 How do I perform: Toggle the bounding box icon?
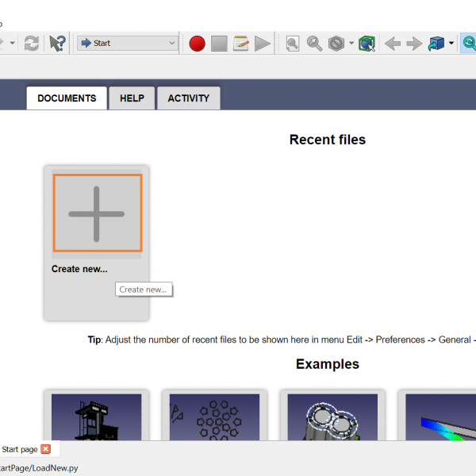pyautogui.click(x=367, y=43)
